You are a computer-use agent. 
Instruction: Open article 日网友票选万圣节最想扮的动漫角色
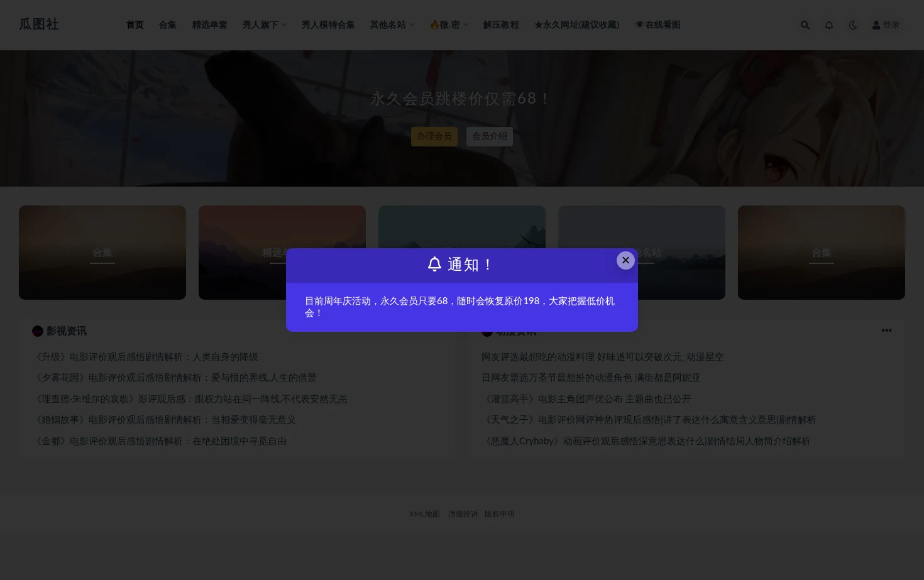pos(591,378)
